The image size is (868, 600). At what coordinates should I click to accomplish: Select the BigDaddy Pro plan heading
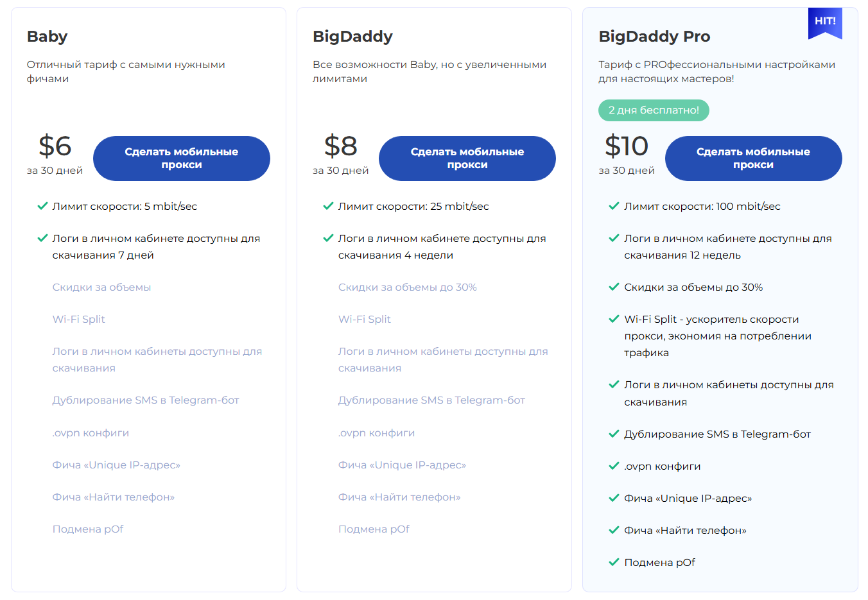point(654,37)
